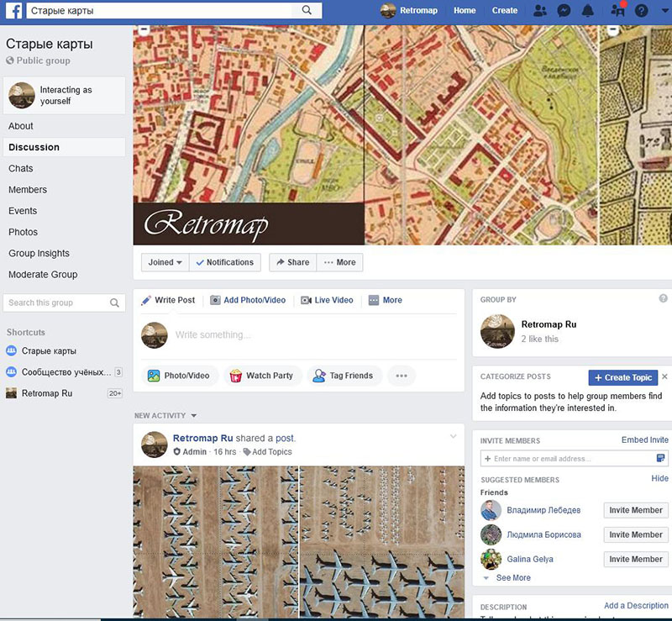Toggle the Notifications checkmark button
The image size is (672, 621).
pyautogui.click(x=224, y=262)
